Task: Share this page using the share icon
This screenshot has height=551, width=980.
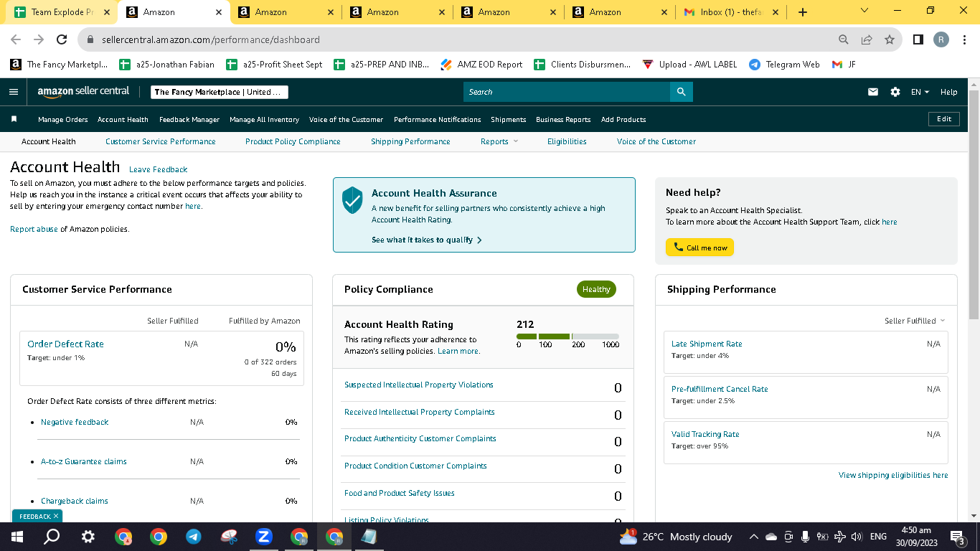Action: tap(867, 39)
